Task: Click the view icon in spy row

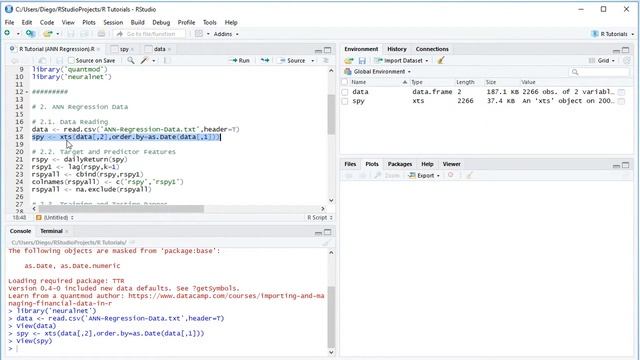Action: (622, 101)
